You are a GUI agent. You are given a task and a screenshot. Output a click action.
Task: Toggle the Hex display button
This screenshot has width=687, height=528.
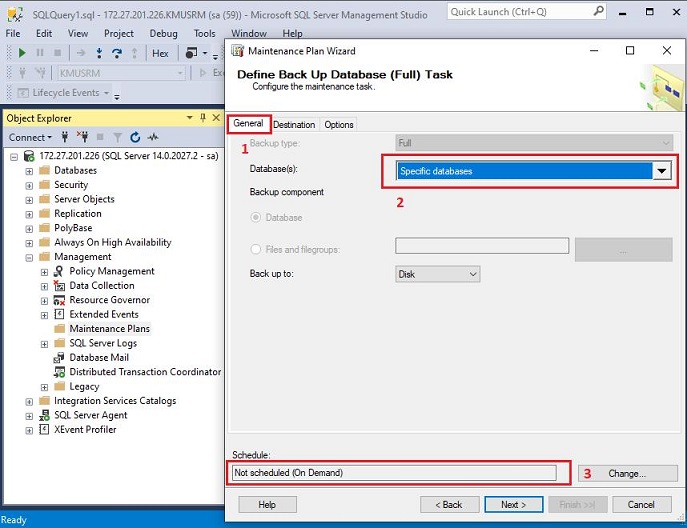pos(160,53)
